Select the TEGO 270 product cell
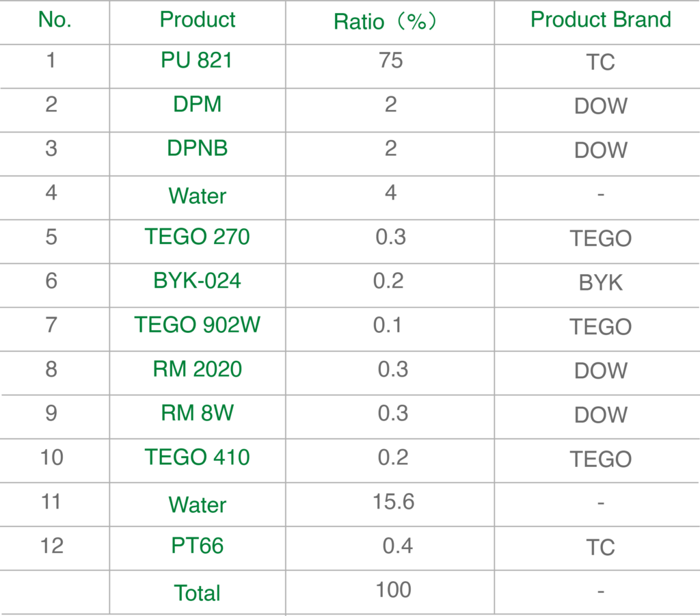This screenshot has height=616, width=700. pyautogui.click(x=197, y=237)
